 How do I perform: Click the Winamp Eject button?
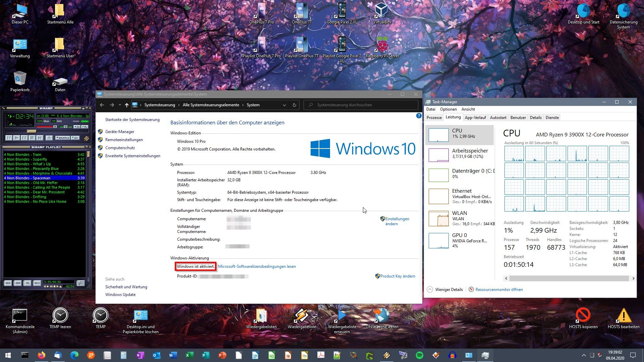pos(49,138)
